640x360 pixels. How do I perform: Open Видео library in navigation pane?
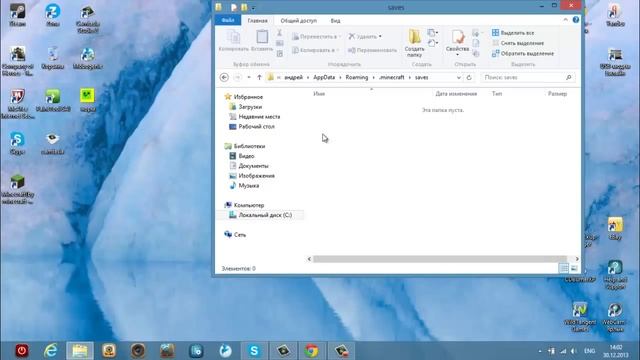point(242,156)
